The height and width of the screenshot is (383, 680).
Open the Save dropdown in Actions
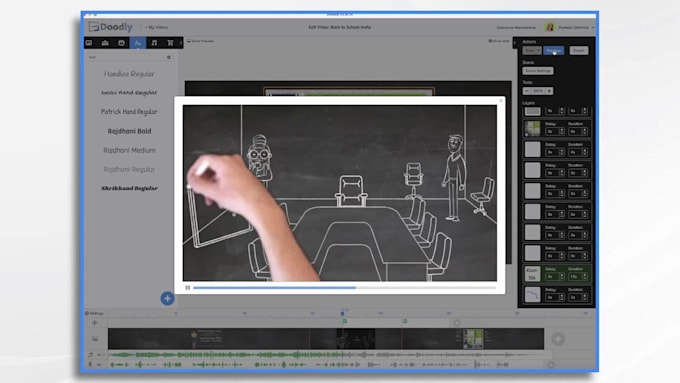532,50
